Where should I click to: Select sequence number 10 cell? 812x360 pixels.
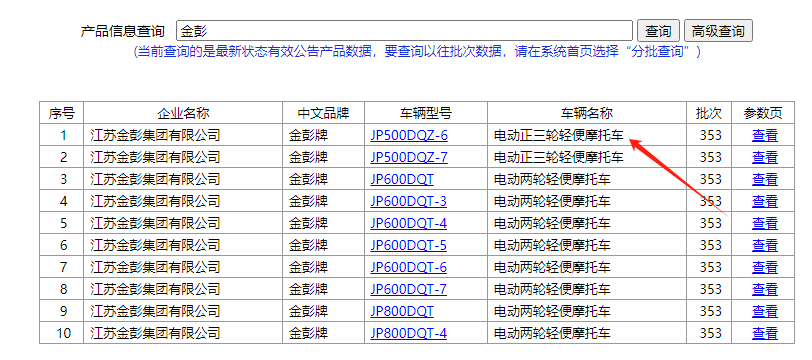(63, 333)
